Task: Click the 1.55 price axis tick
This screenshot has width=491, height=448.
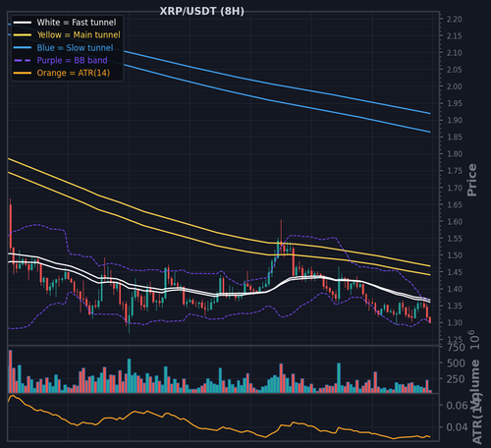Action: click(455, 239)
